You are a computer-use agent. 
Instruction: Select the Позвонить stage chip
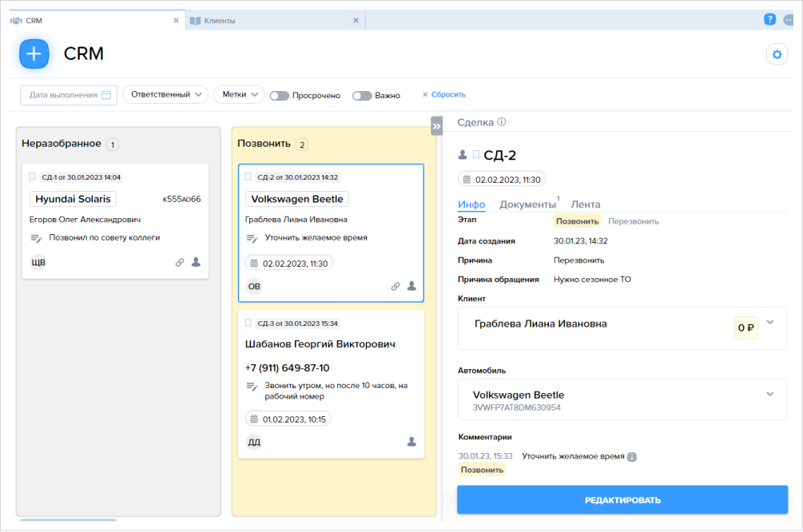(x=577, y=222)
